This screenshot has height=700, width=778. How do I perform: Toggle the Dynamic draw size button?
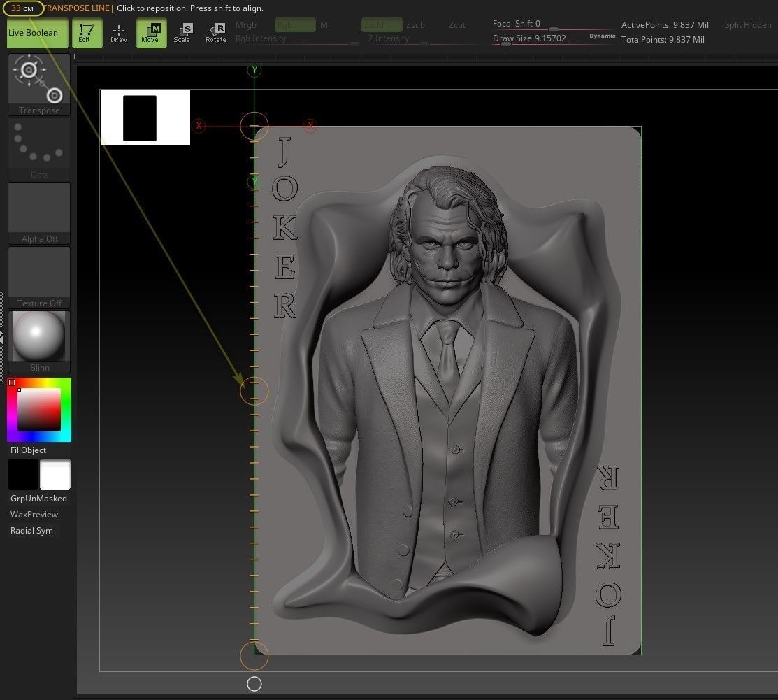pos(603,36)
